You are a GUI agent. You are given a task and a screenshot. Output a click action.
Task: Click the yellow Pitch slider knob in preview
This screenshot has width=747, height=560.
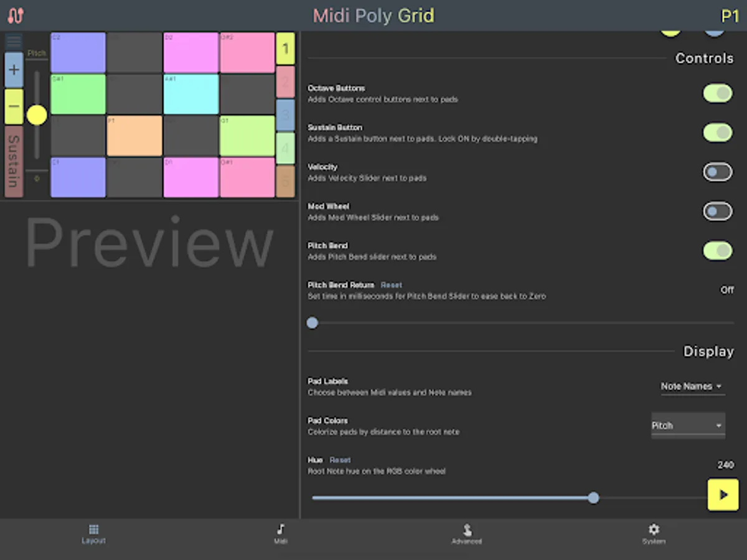[37, 114]
